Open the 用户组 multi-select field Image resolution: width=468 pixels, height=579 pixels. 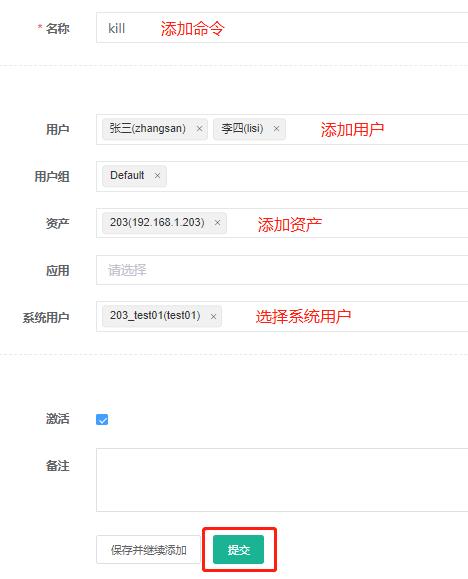pos(282,176)
